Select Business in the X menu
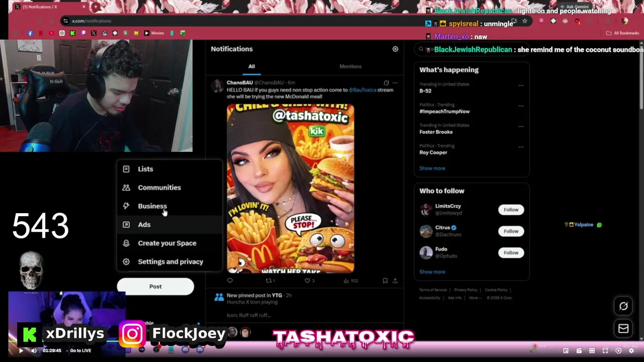 [x=170, y=206]
